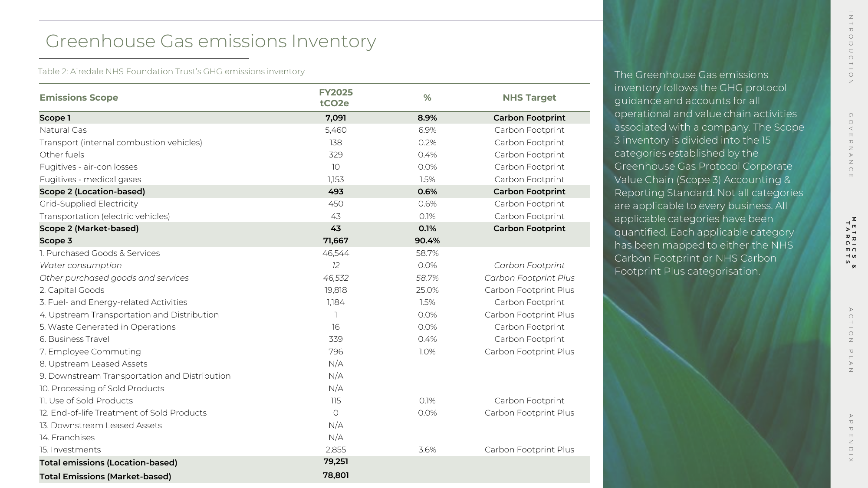
Task: Click the 'Greenhouse Gas emissions Inventory' heading
Action: point(211,41)
